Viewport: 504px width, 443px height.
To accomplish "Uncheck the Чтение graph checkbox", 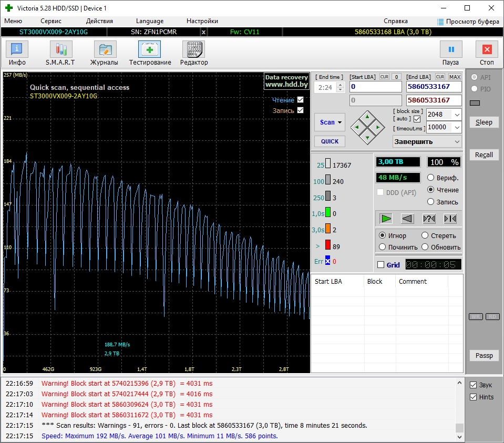I will click(x=300, y=100).
